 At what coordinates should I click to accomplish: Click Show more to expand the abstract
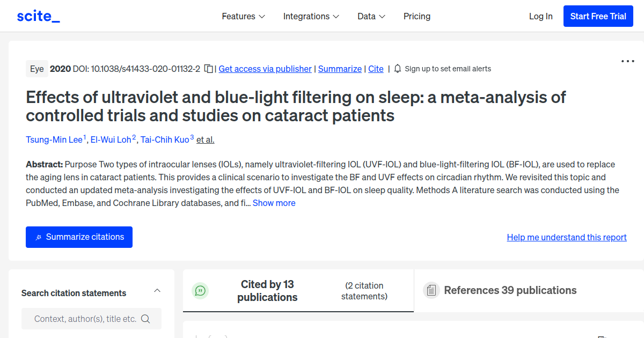click(x=274, y=203)
